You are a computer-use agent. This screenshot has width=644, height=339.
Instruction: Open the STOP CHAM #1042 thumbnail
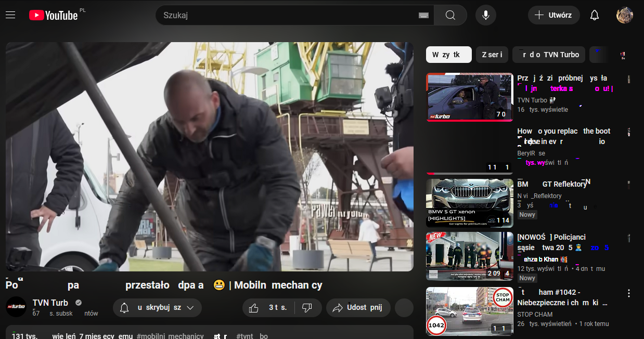[x=470, y=311]
